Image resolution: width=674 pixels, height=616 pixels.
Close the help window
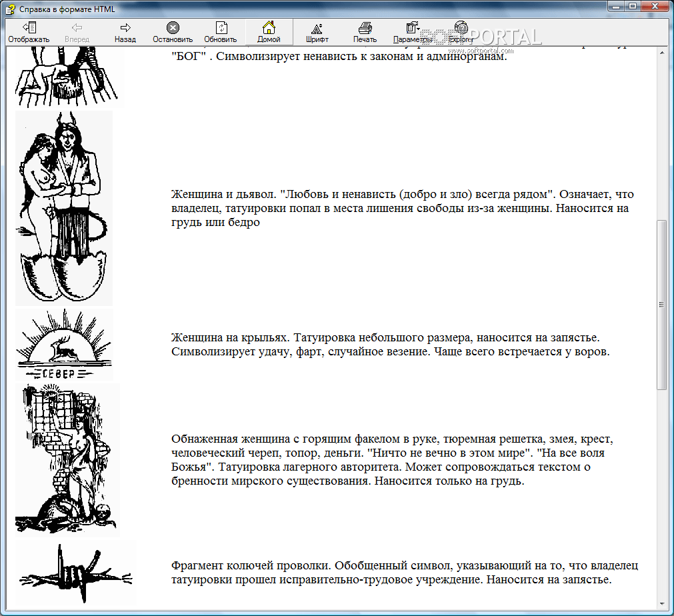coord(655,7)
